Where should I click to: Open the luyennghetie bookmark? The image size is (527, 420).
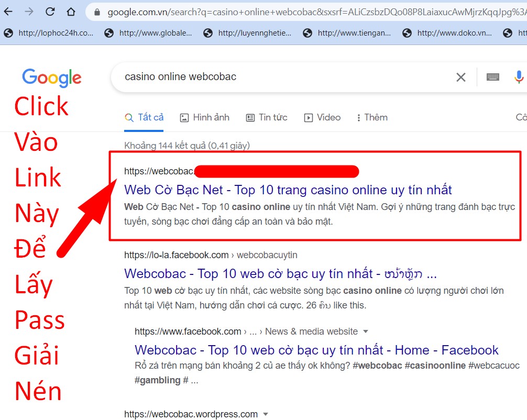click(248, 33)
